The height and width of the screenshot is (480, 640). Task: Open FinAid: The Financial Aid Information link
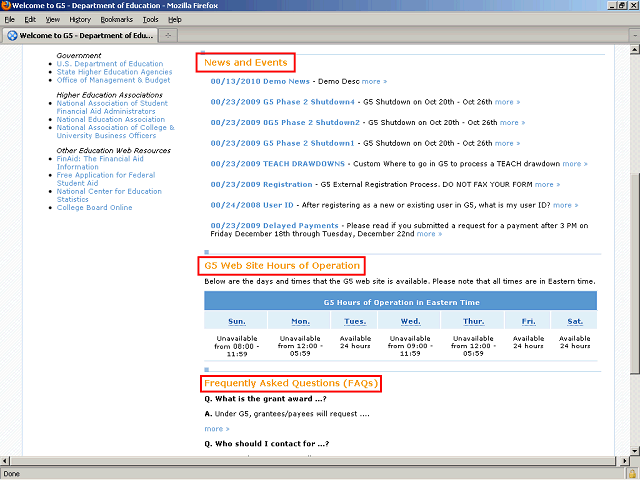(x=100, y=163)
